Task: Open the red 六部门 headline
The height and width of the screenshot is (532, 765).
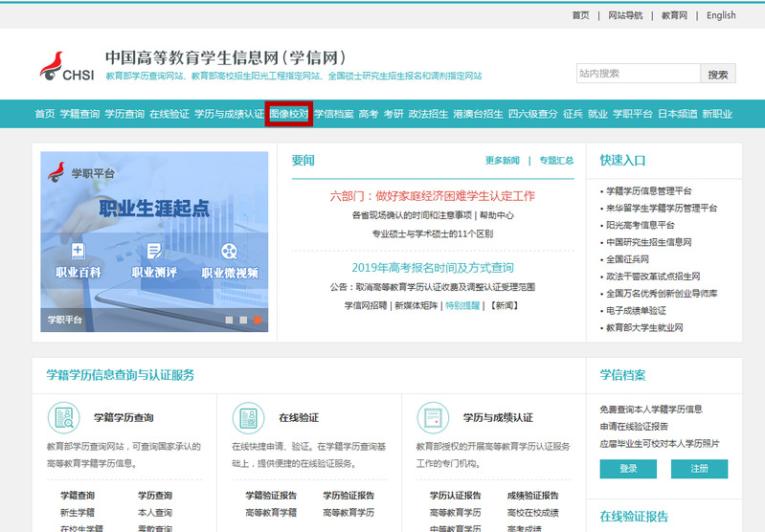Action: (432, 196)
